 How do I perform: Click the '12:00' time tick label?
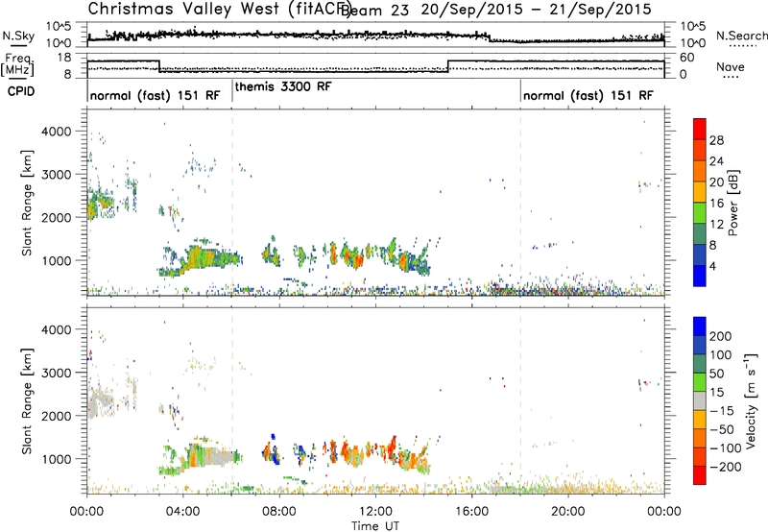tap(375, 512)
